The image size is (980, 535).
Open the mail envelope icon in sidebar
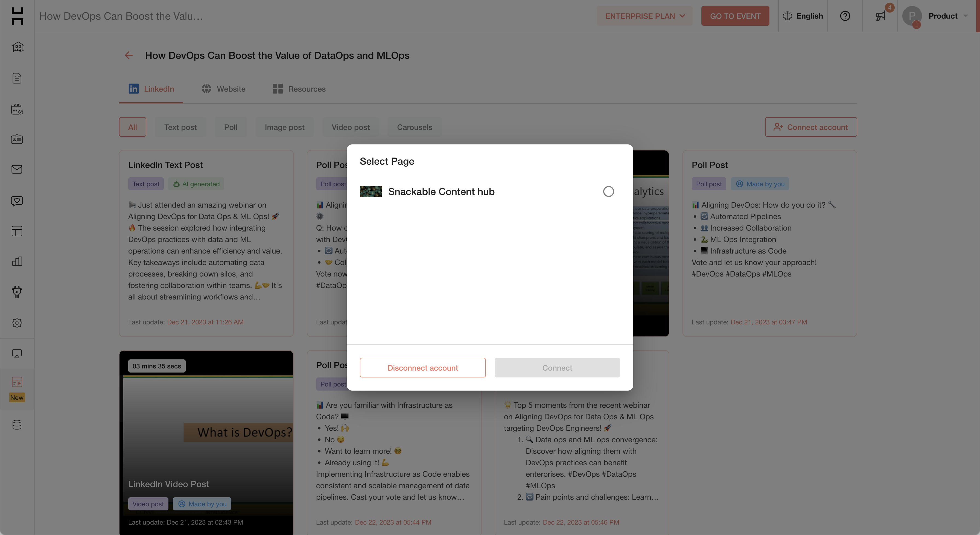point(17,169)
